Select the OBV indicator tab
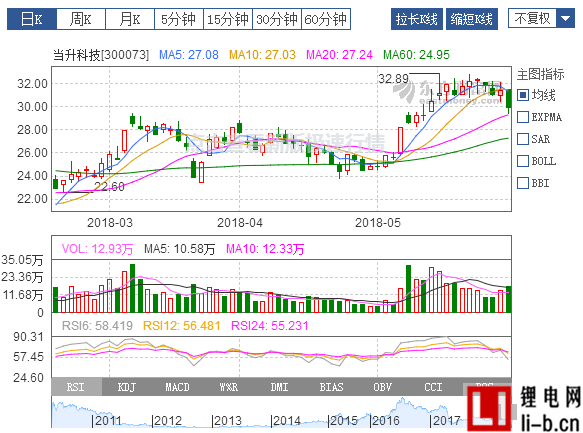The height and width of the screenshot is (433, 583). (x=383, y=387)
